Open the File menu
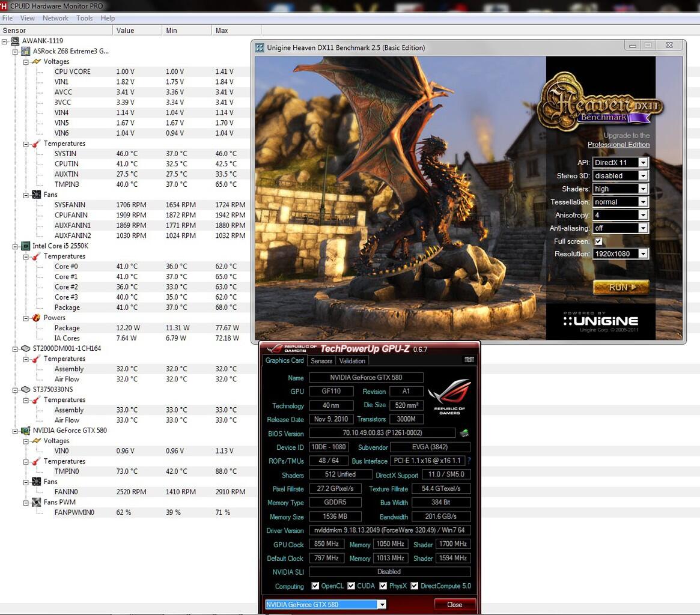Viewport: 700px width, 615px height. coord(7,18)
